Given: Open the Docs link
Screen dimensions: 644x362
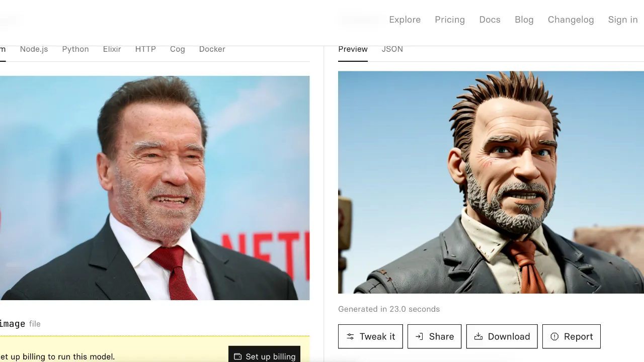Looking at the screenshot, I should point(490,20).
